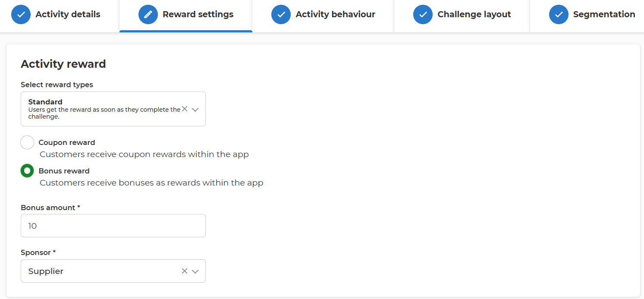The width and height of the screenshot is (644, 299).
Task: Click the Reward settings pencil icon
Action: pos(148,15)
